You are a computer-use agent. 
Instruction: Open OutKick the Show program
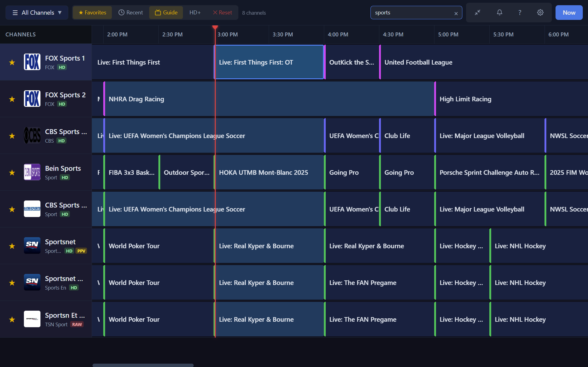point(351,62)
